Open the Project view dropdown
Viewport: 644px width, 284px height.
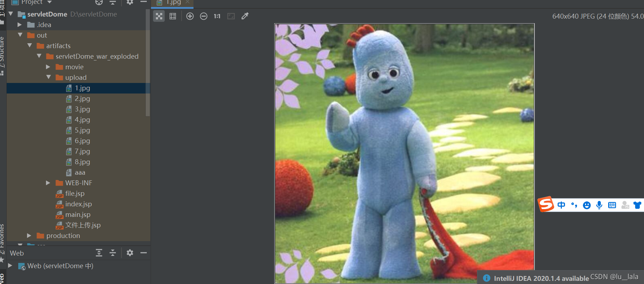(x=50, y=2)
